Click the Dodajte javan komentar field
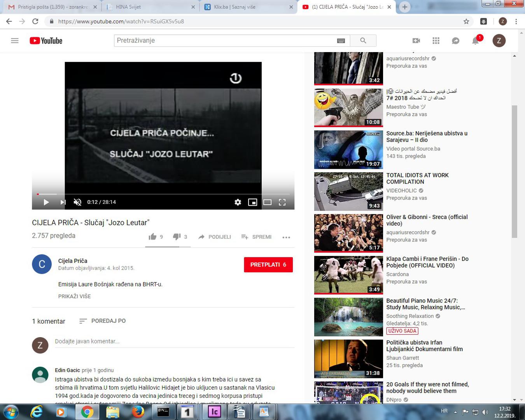Viewport: 525px width, 420px height. 174,341
